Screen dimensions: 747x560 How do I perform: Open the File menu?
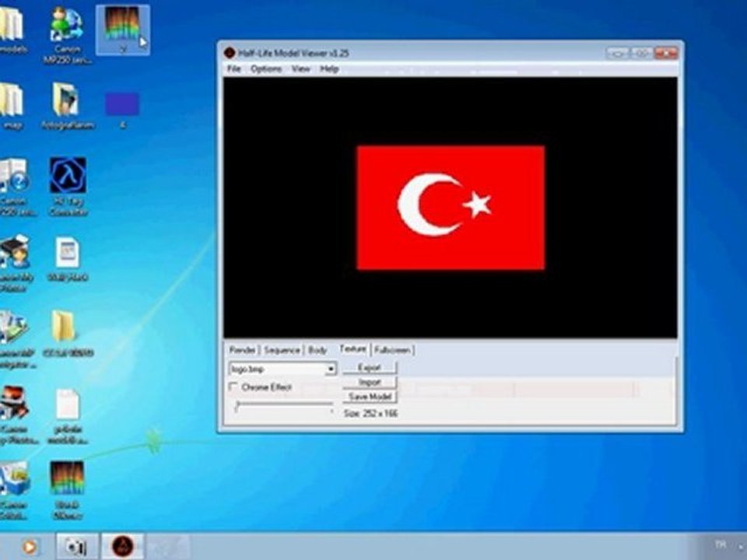pyautogui.click(x=233, y=69)
